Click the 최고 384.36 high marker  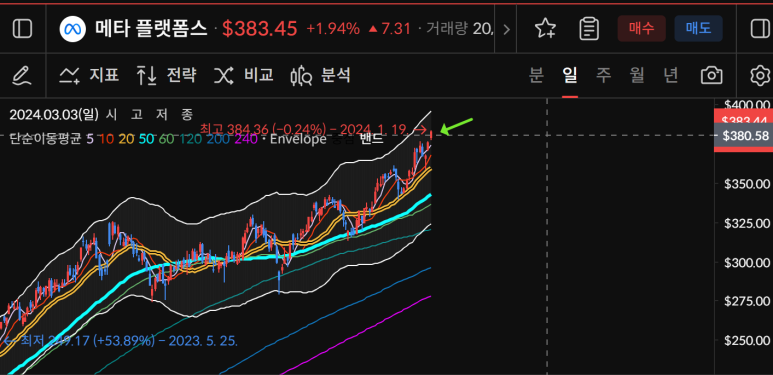313,129
